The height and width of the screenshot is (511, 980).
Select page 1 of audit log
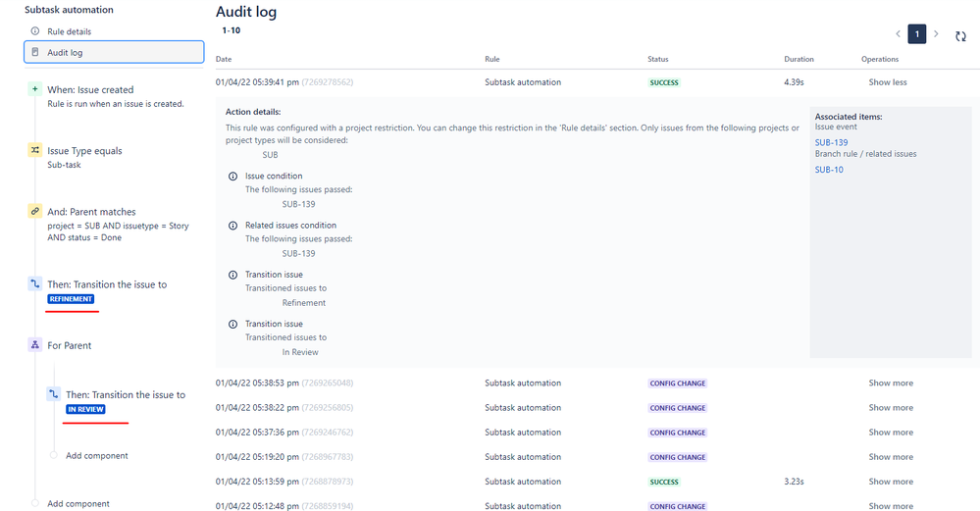click(x=917, y=33)
